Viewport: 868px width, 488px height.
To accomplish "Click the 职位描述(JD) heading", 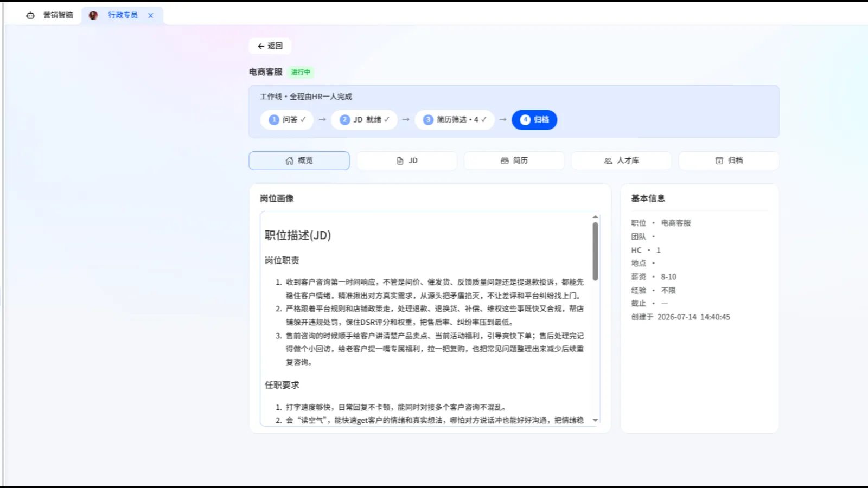I will tap(298, 235).
